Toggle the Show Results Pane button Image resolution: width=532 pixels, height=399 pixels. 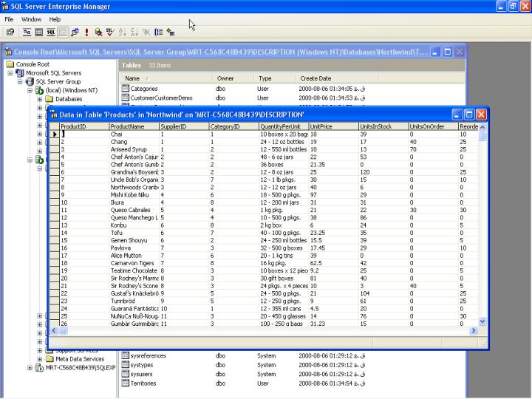(63, 33)
